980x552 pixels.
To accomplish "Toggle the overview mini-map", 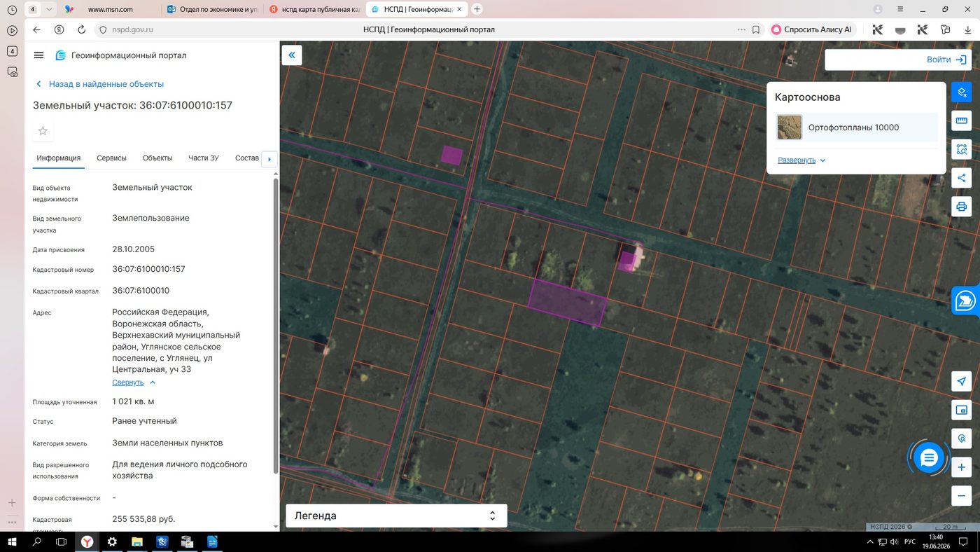I will (x=962, y=410).
